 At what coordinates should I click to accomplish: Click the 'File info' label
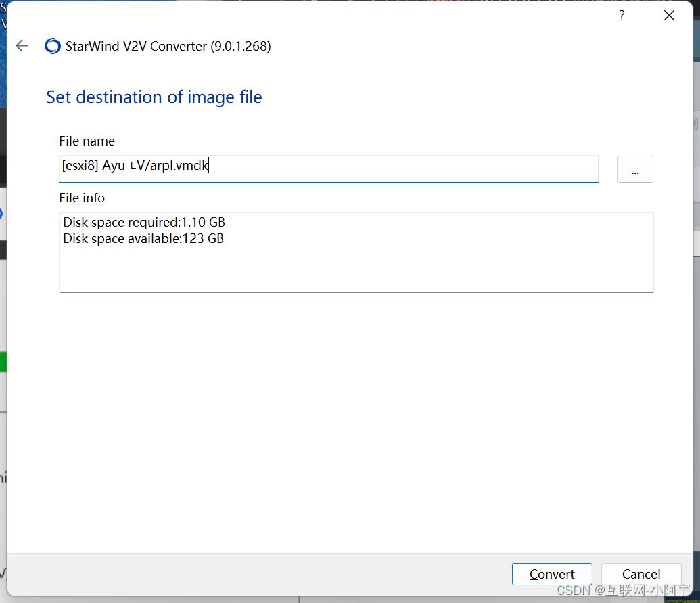[82, 198]
